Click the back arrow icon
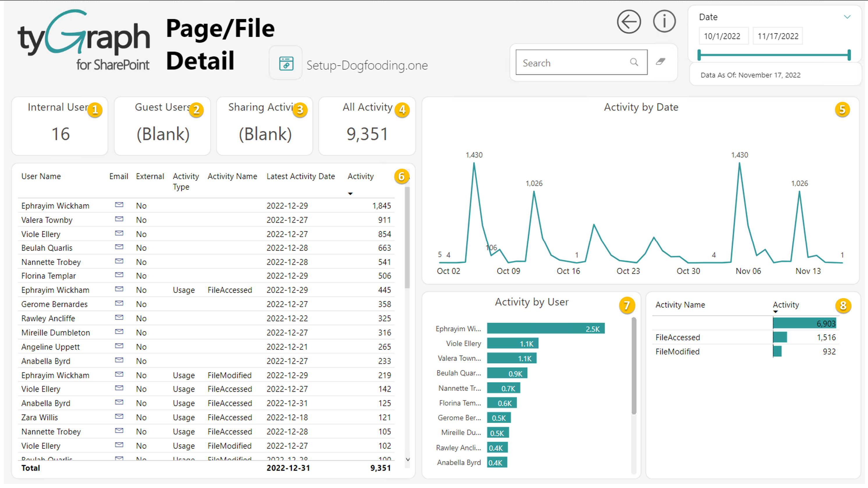The height and width of the screenshot is (488, 868). (x=629, y=22)
